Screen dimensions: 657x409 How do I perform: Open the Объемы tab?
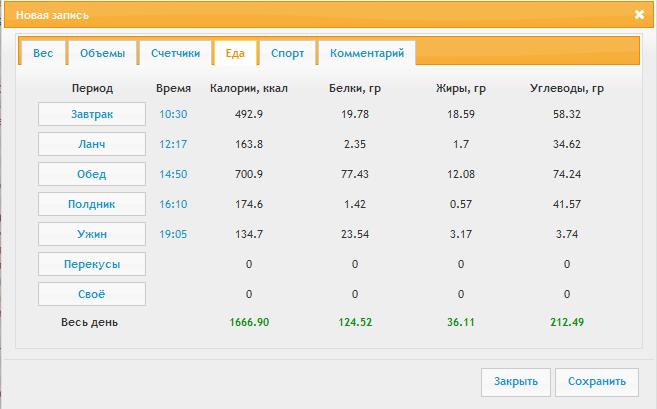point(102,53)
